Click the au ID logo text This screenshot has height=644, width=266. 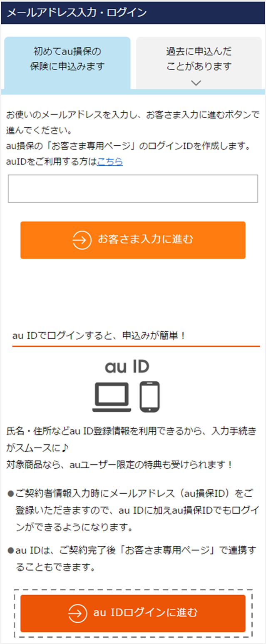tap(127, 367)
